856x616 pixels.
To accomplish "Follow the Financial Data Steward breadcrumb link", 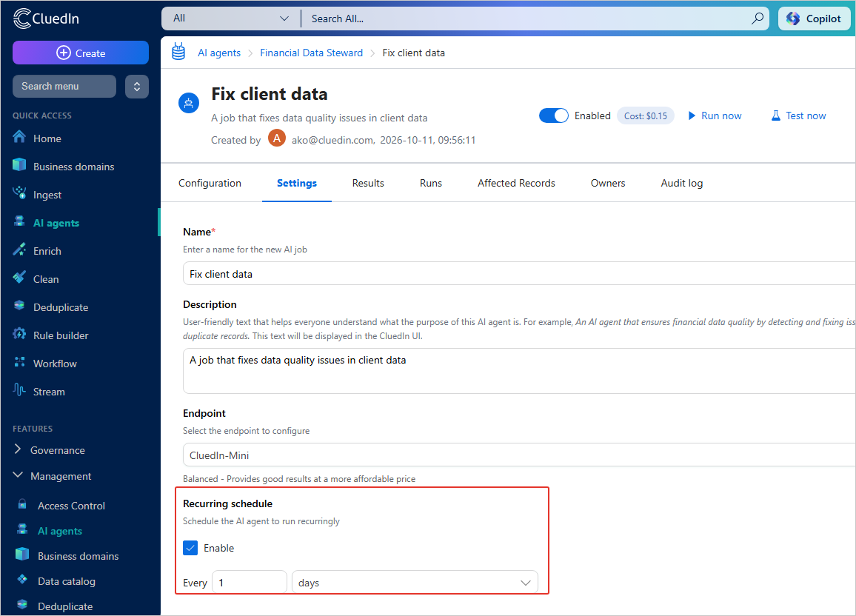I will coord(311,53).
